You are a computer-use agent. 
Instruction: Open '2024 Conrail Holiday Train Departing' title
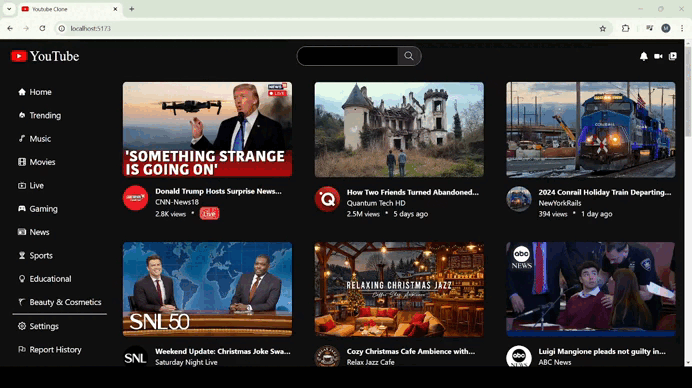[605, 192]
